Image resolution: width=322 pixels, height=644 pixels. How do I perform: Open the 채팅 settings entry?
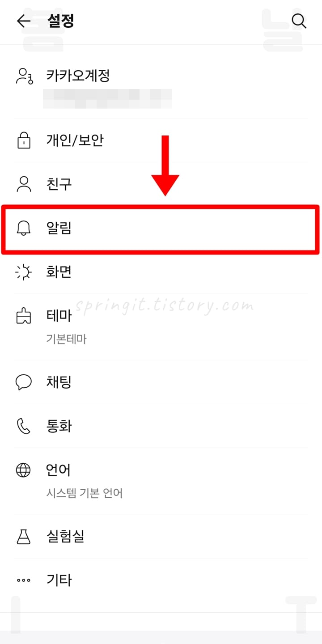coord(161,382)
